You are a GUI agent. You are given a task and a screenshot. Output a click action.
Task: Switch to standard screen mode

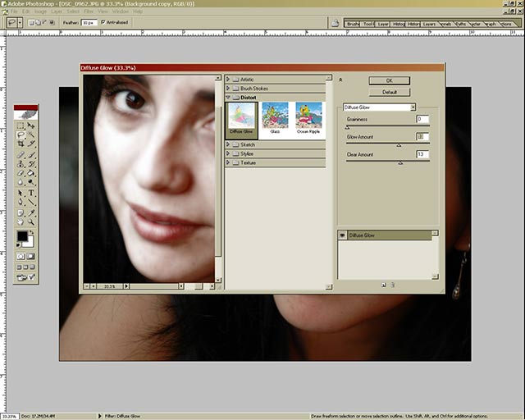click(19, 267)
